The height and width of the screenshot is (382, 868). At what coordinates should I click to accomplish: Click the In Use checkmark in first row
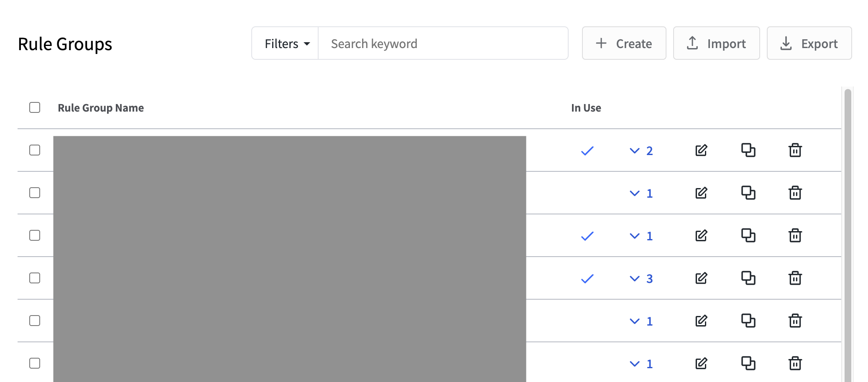coord(587,151)
